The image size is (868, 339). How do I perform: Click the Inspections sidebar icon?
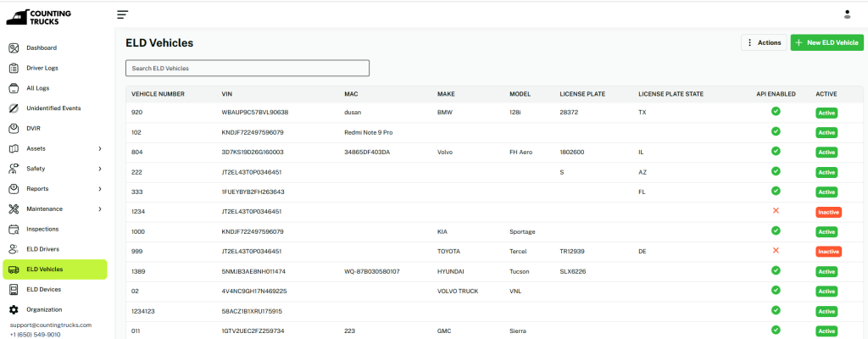coord(14,229)
